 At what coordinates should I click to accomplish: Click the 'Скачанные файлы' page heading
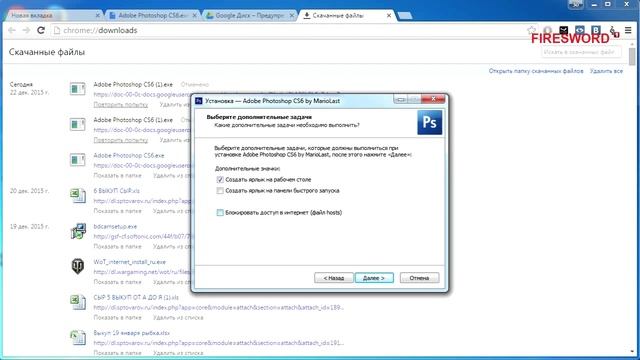47,52
